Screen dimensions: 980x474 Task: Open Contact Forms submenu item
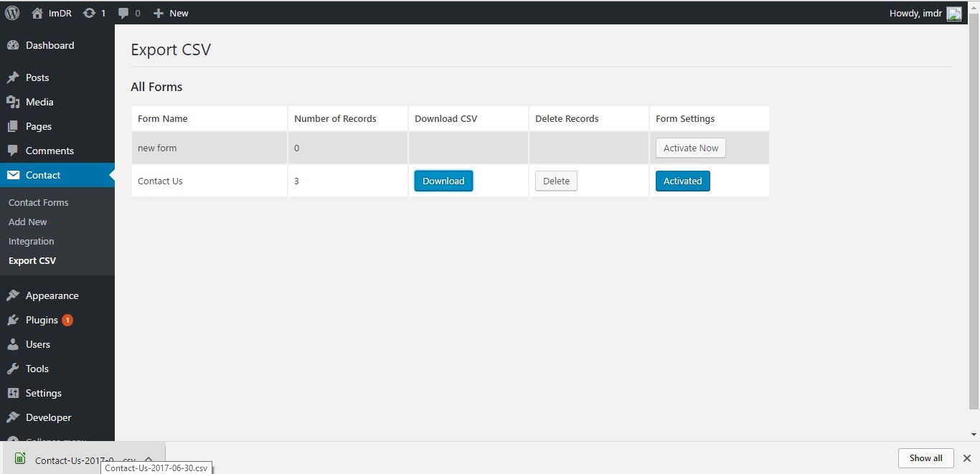pyautogui.click(x=39, y=202)
